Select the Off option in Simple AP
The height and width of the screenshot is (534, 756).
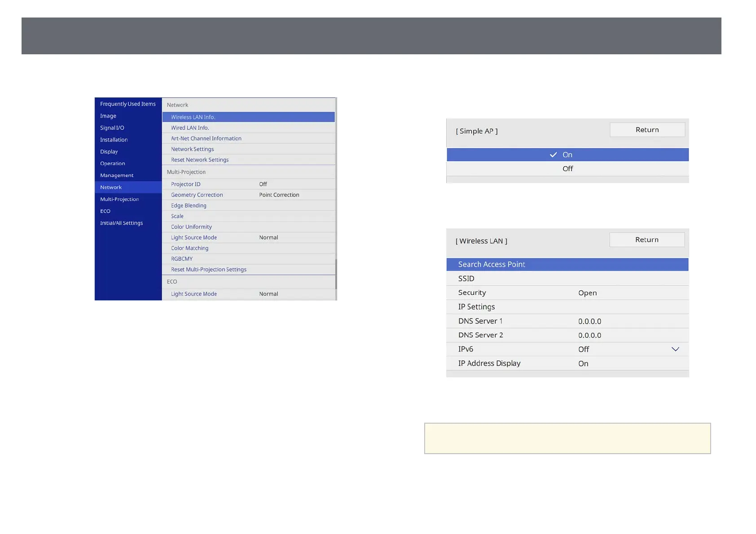pos(567,169)
